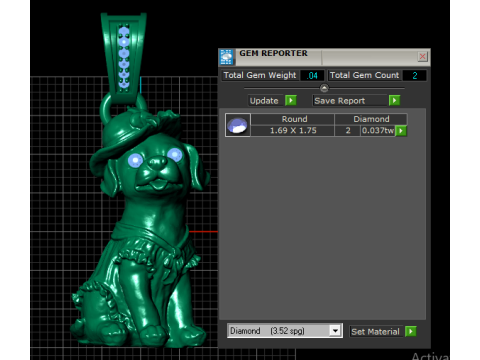Click the Diamond material cell
The image size is (480, 360).
click(x=371, y=119)
